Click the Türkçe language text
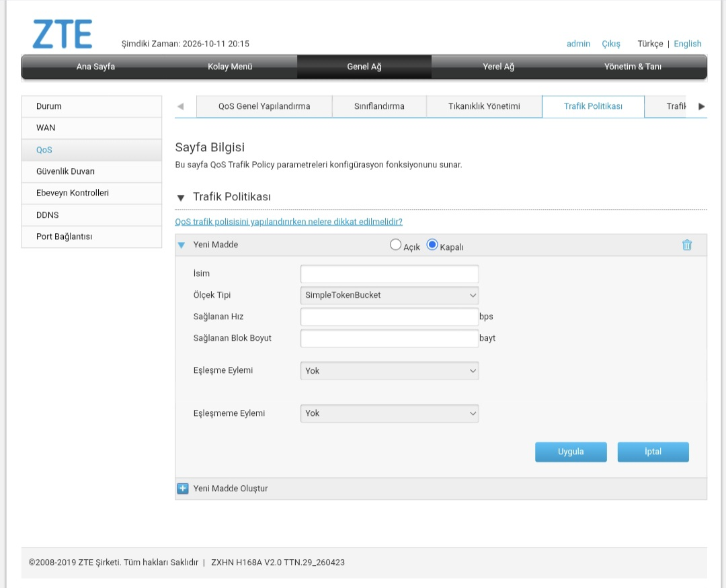This screenshot has width=726, height=588. [x=650, y=44]
